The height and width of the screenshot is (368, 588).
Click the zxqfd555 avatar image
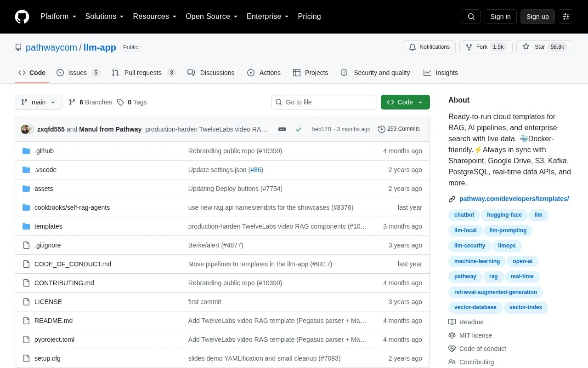[x=25, y=129]
